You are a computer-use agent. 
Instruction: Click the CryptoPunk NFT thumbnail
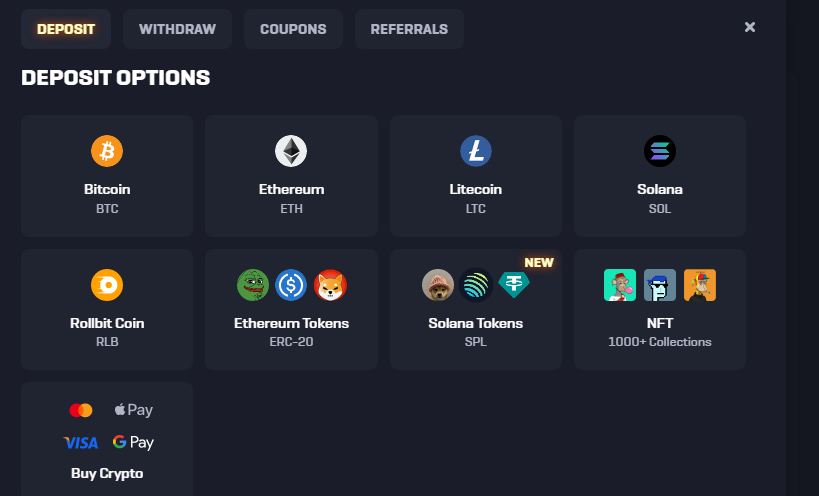pyautogui.click(x=660, y=285)
